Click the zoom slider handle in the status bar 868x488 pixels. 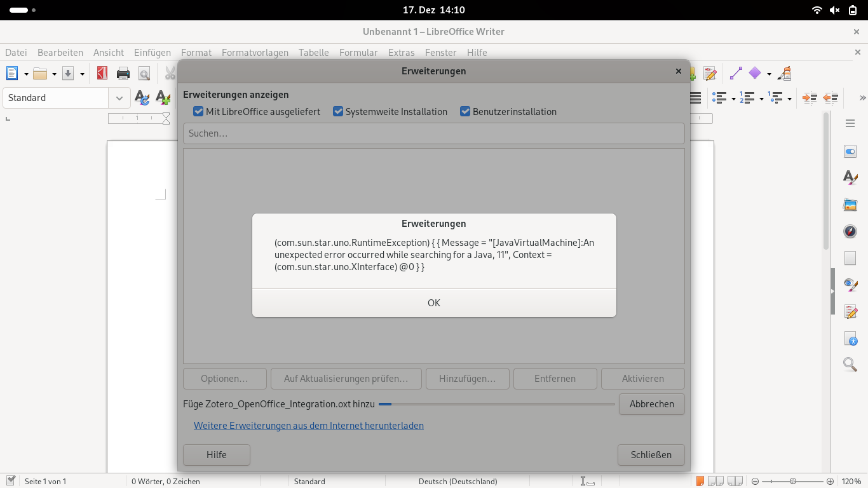coord(793,481)
